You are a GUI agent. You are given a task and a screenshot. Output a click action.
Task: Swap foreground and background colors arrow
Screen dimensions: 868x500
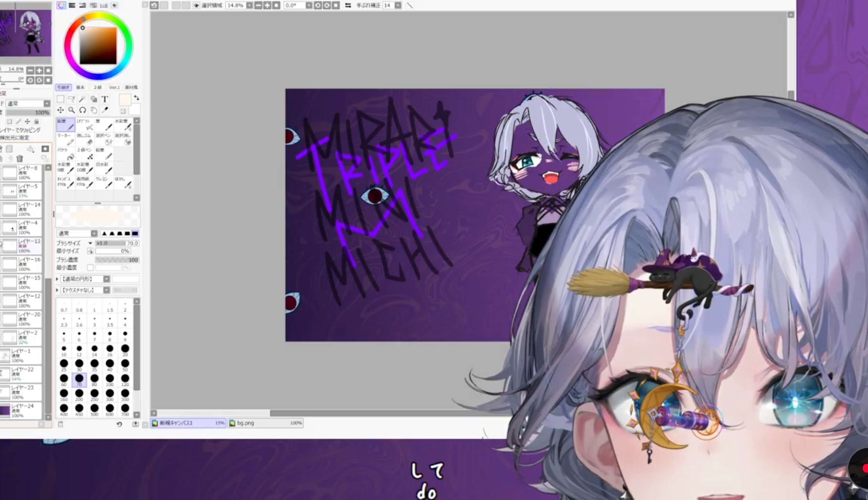tap(136, 98)
